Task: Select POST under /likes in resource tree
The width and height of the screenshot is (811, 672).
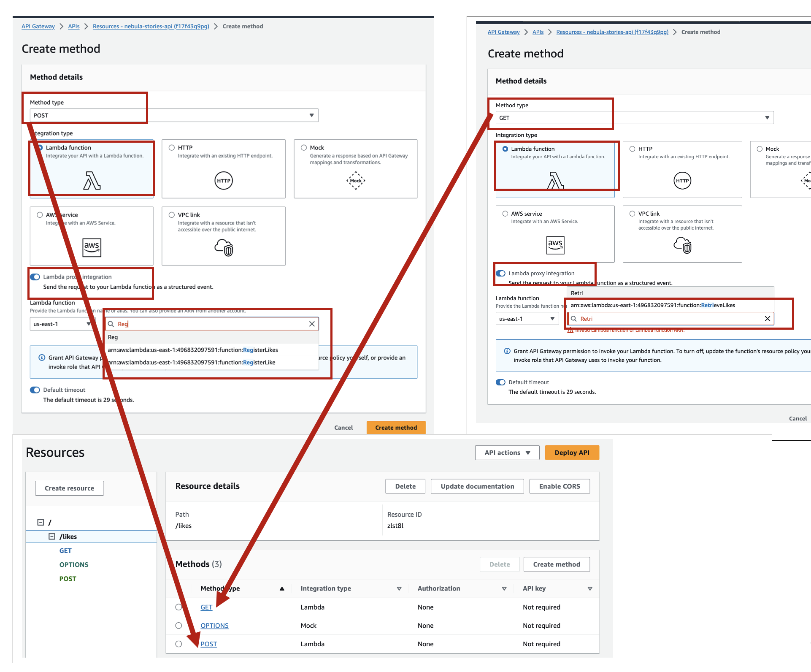Action: click(68, 579)
